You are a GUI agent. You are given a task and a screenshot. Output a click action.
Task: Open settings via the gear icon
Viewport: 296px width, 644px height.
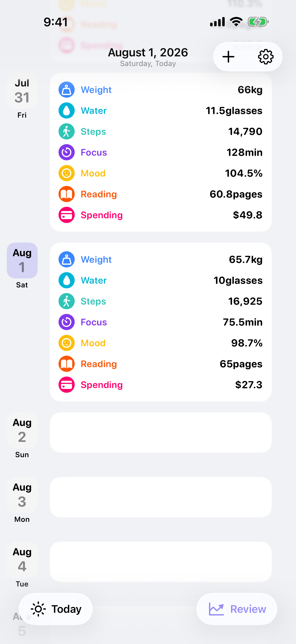(x=266, y=57)
